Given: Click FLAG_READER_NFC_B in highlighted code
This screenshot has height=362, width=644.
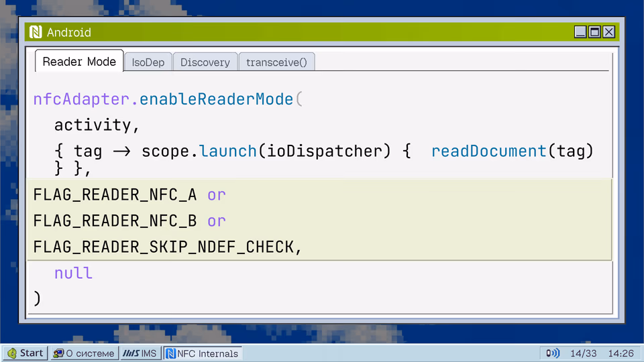Looking at the screenshot, I should tap(115, 221).
